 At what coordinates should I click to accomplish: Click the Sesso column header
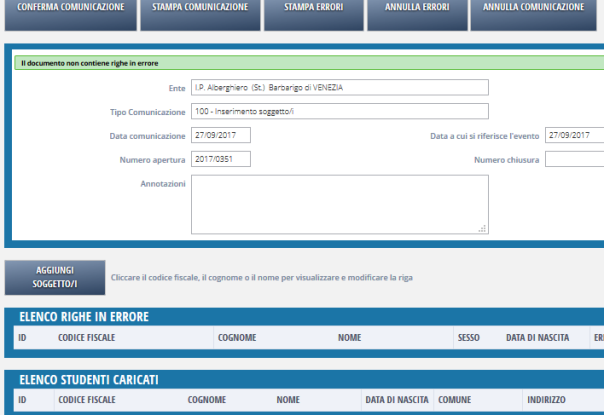[469, 338]
